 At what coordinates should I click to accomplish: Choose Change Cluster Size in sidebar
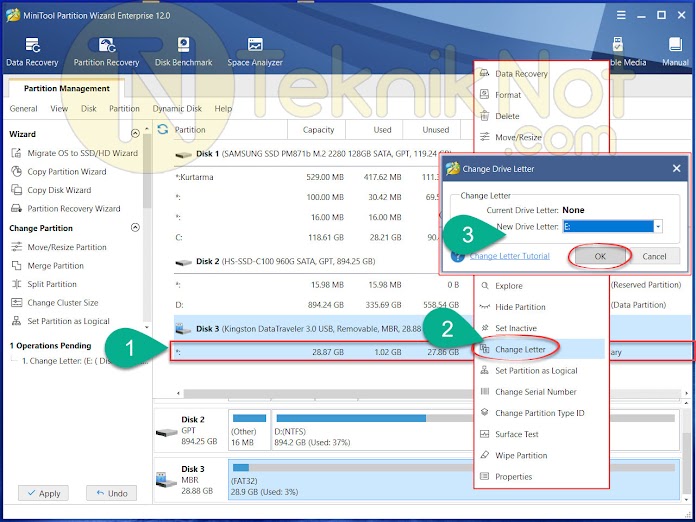coord(54,303)
